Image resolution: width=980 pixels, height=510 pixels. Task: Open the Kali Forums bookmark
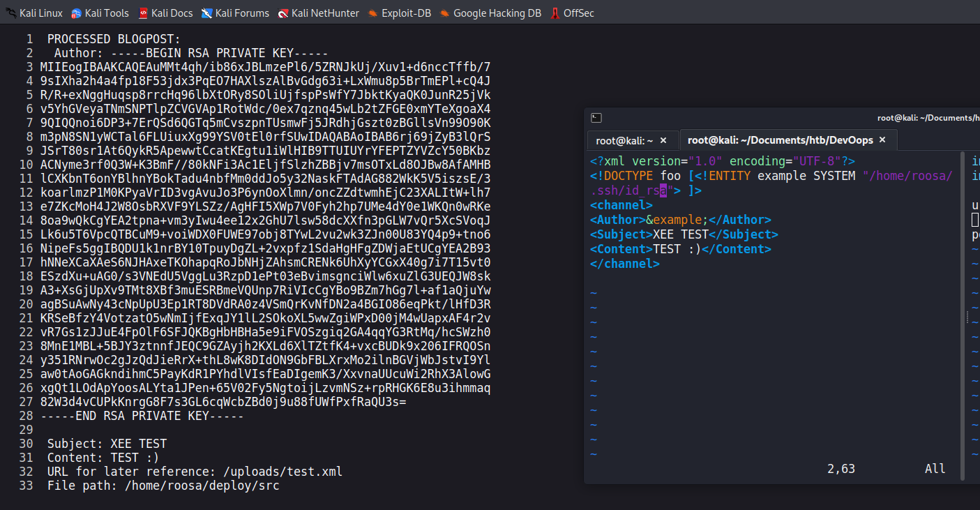point(235,13)
